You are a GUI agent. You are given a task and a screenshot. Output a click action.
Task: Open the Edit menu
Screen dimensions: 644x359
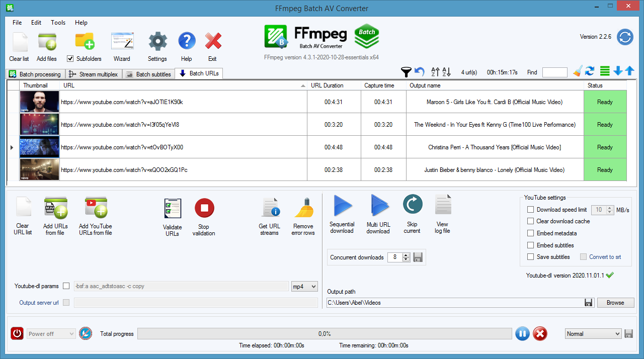click(x=36, y=23)
